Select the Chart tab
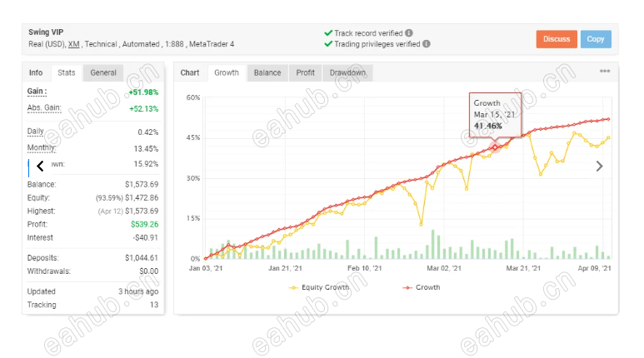The image size is (644, 358). point(190,72)
